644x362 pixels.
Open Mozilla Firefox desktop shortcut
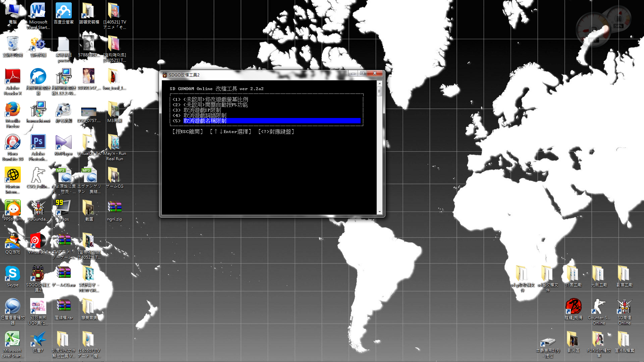click(13, 110)
